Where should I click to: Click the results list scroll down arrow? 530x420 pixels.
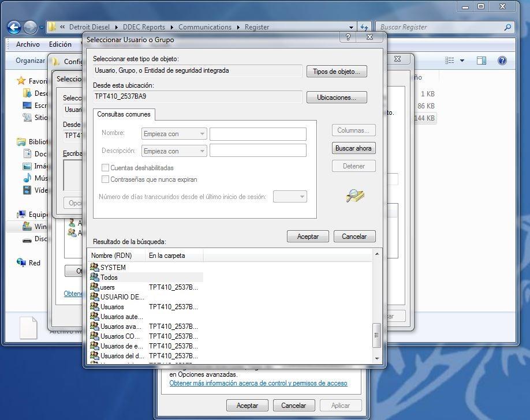(x=377, y=358)
